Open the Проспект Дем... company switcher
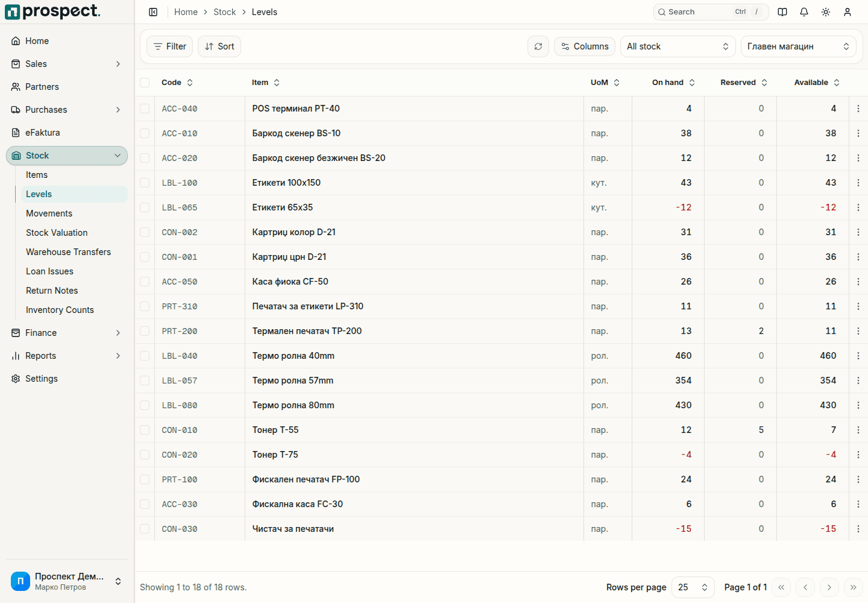The width and height of the screenshot is (868, 603). [67, 581]
